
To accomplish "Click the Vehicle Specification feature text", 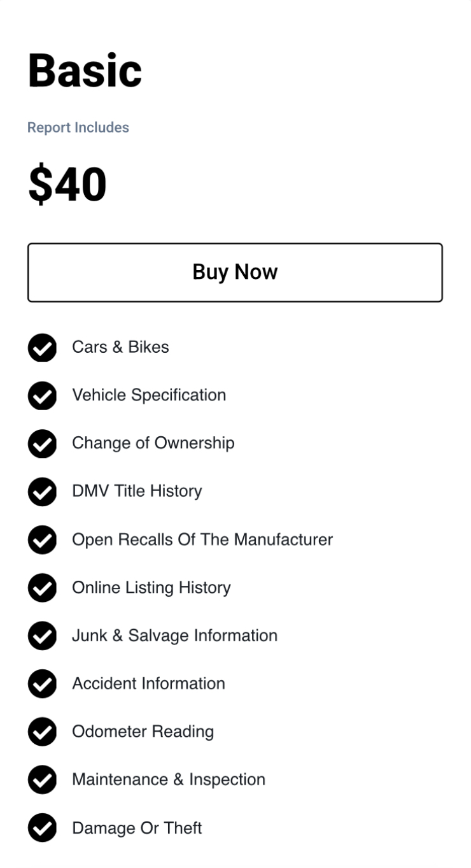I will 149,395.
